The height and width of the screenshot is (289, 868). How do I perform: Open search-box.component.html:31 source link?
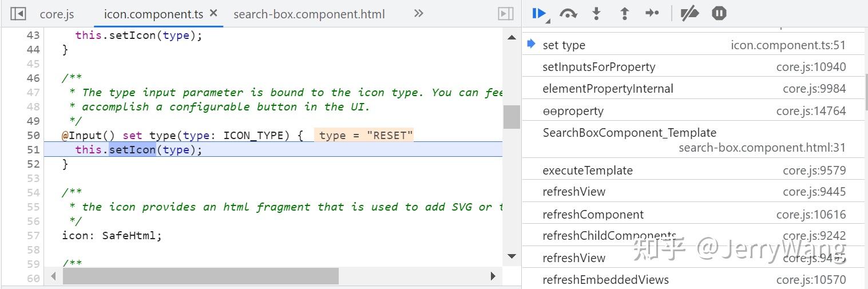(x=762, y=148)
